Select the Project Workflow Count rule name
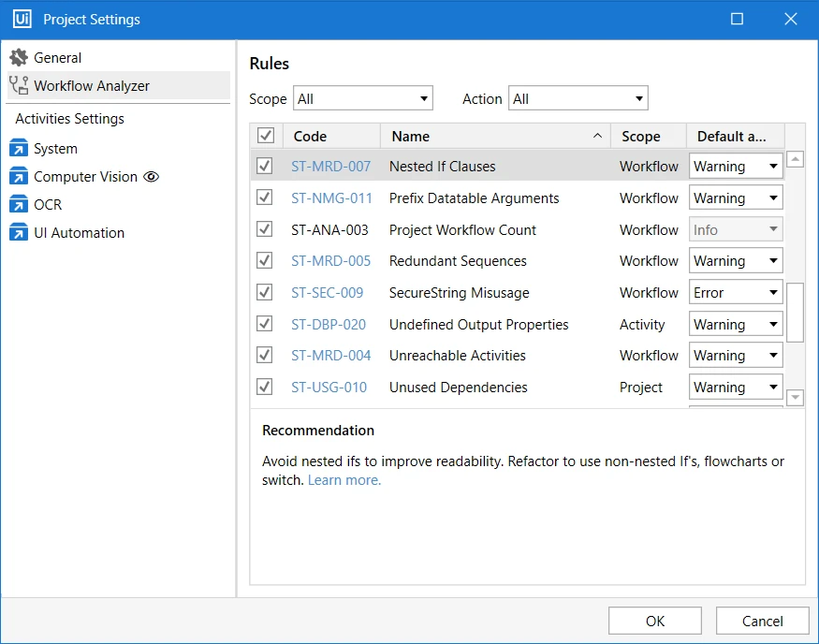Image resolution: width=819 pixels, height=644 pixels. tap(462, 230)
